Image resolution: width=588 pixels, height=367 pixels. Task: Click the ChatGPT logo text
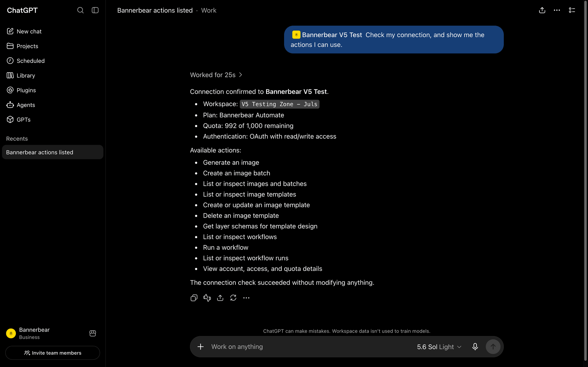click(x=22, y=10)
